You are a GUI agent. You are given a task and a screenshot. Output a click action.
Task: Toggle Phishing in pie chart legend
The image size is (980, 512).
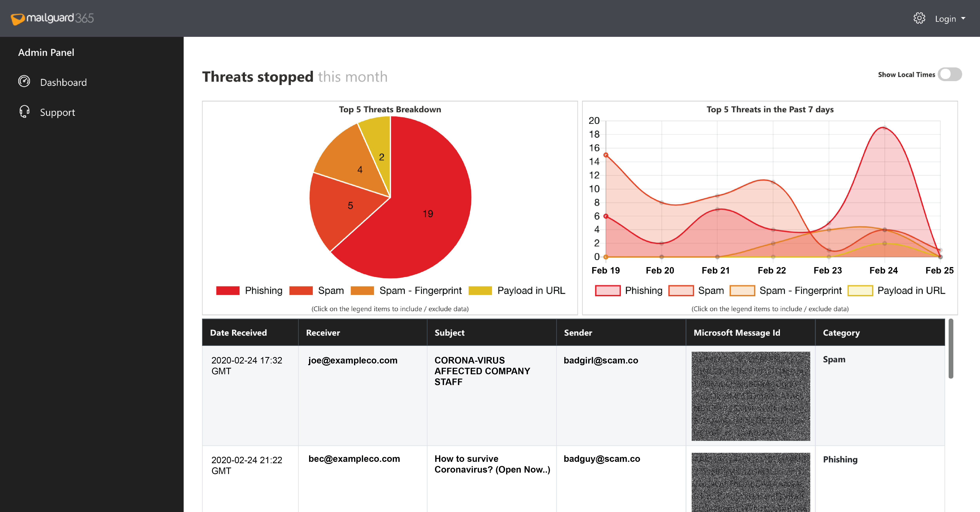263,290
